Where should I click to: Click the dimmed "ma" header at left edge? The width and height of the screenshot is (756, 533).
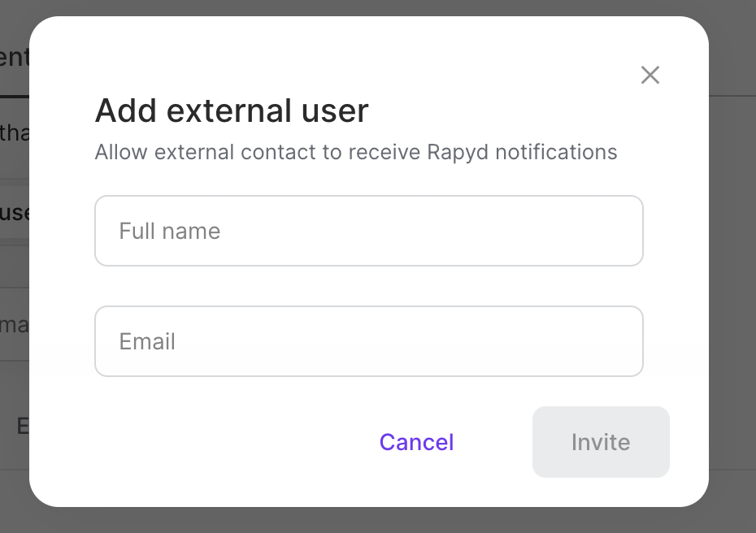pyautogui.click(x=14, y=325)
